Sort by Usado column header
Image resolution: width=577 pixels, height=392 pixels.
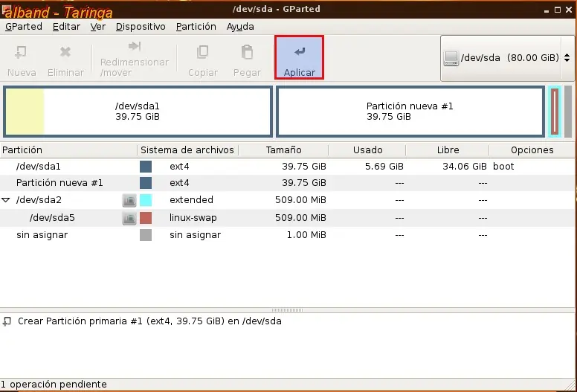tap(367, 150)
